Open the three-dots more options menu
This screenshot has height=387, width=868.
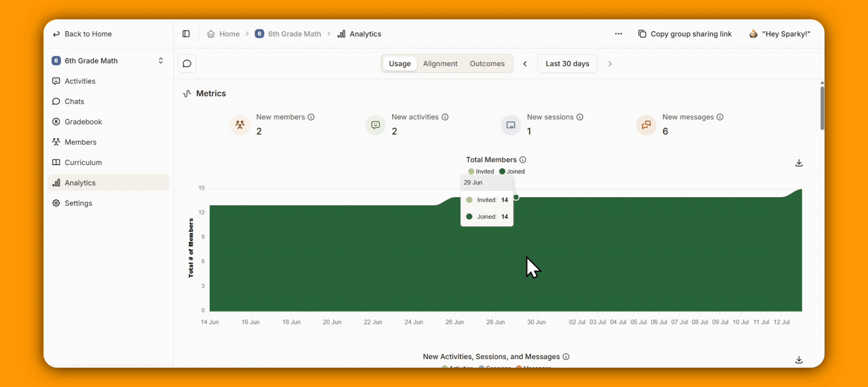[618, 34]
